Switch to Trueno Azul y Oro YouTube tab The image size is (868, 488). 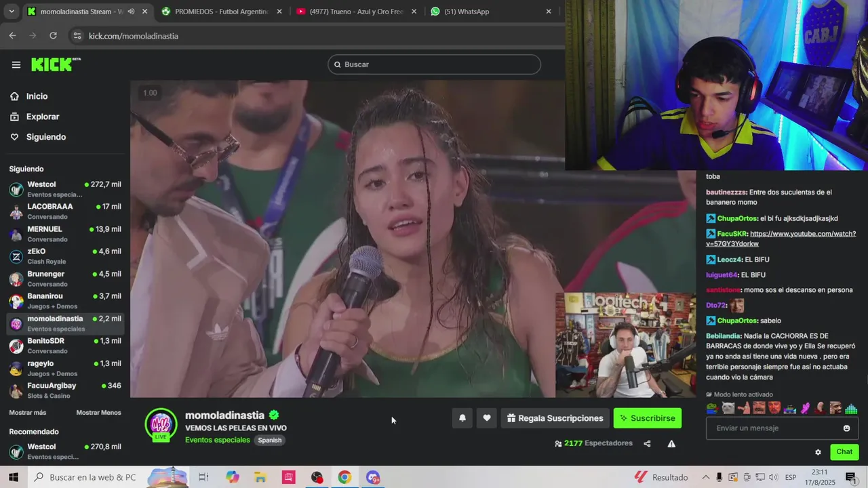pos(357,12)
